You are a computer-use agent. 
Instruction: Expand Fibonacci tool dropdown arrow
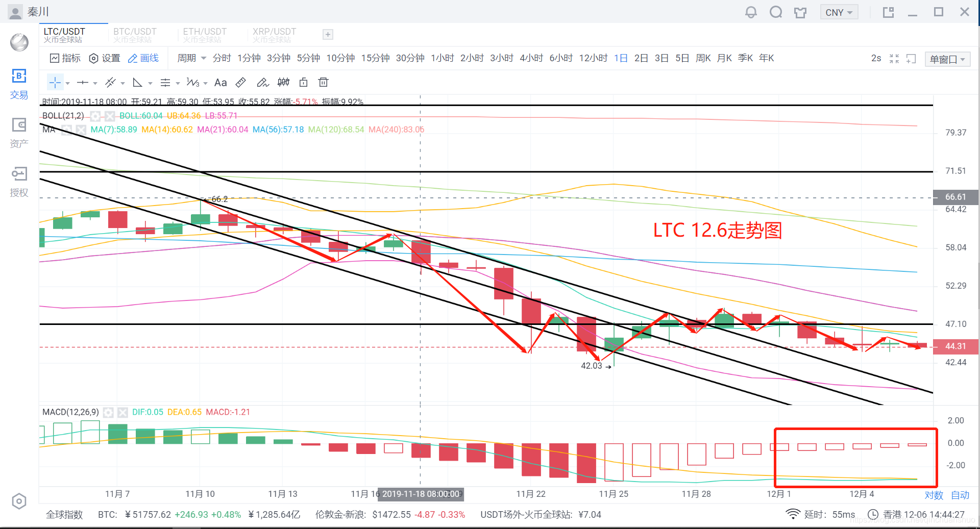pyautogui.click(x=178, y=83)
